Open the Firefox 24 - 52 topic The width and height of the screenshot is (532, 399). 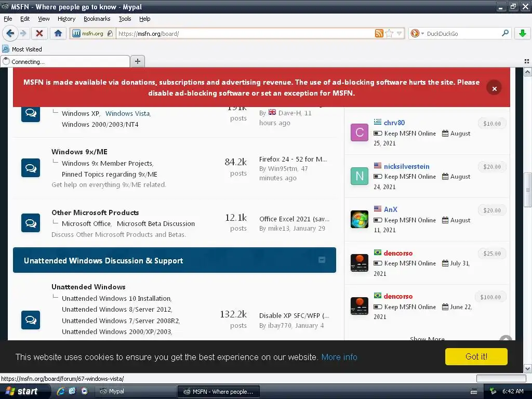(293, 159)
